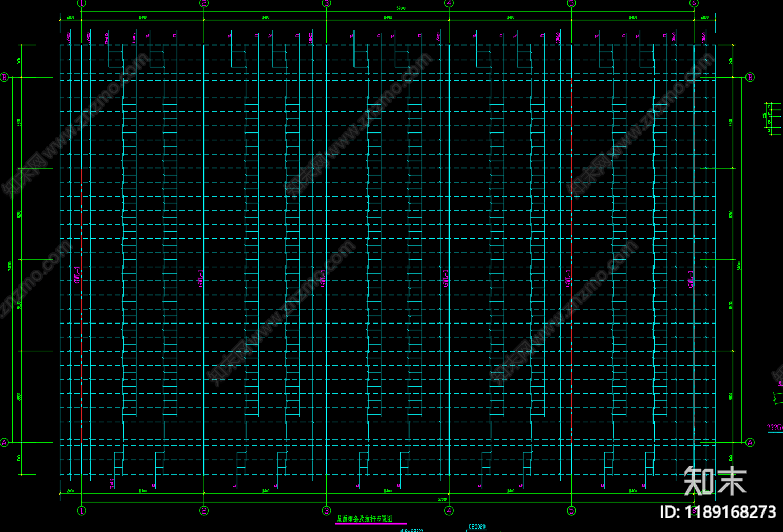
Task: Click axis bubble A on the right side
Action: click(750, 442)
